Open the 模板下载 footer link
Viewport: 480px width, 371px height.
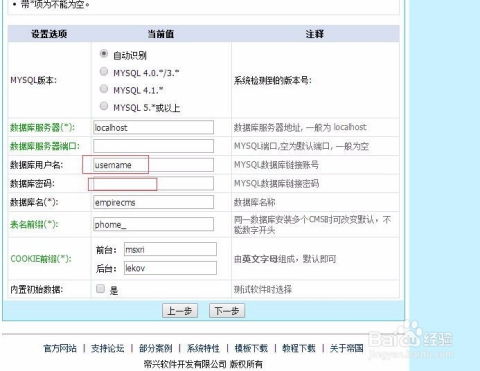tap(251, 348)
